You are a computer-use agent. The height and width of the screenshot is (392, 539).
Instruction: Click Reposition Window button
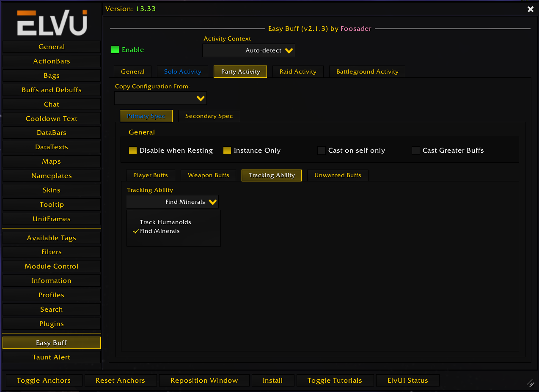(204, 381)
